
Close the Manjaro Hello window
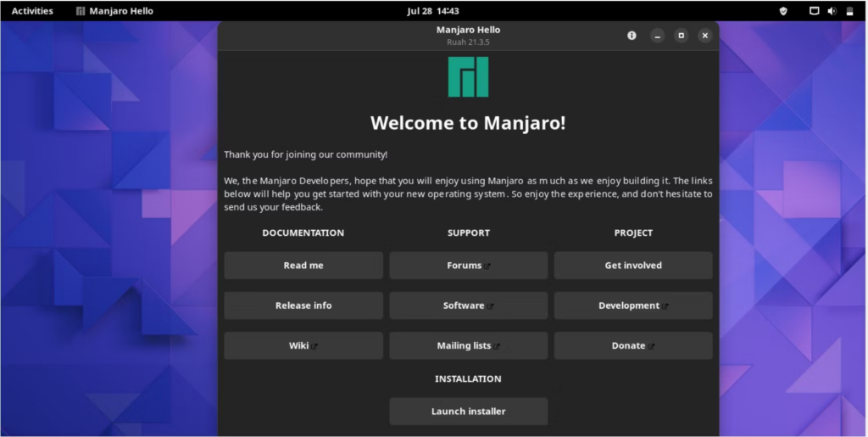tap(704, 36)
